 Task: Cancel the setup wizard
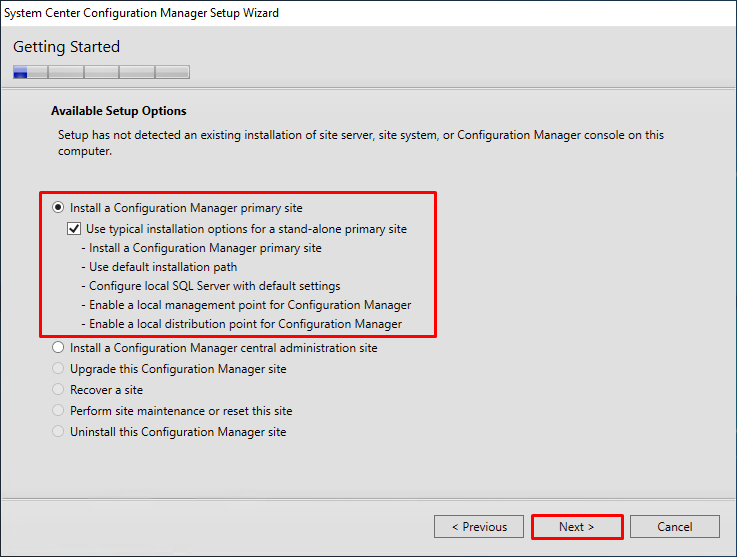[x=674, y=527]
